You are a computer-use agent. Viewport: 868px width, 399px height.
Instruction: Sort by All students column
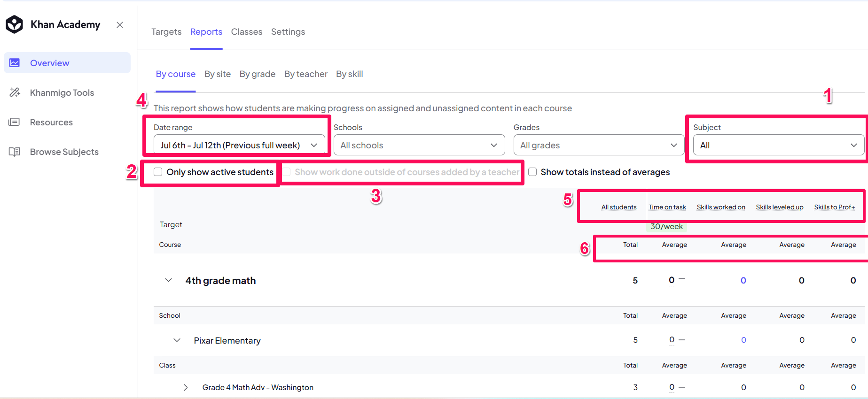pyautogui.click(x=619, y=207)
